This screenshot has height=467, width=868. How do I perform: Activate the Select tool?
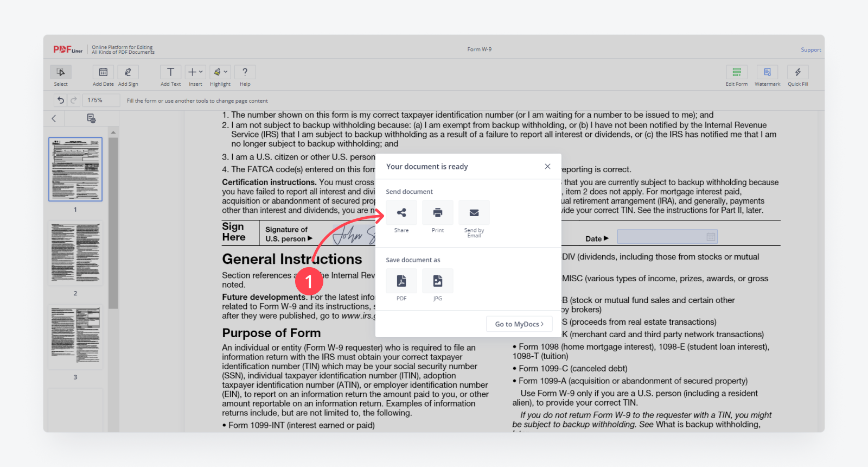pyautogui.click(x=61, y=72)
